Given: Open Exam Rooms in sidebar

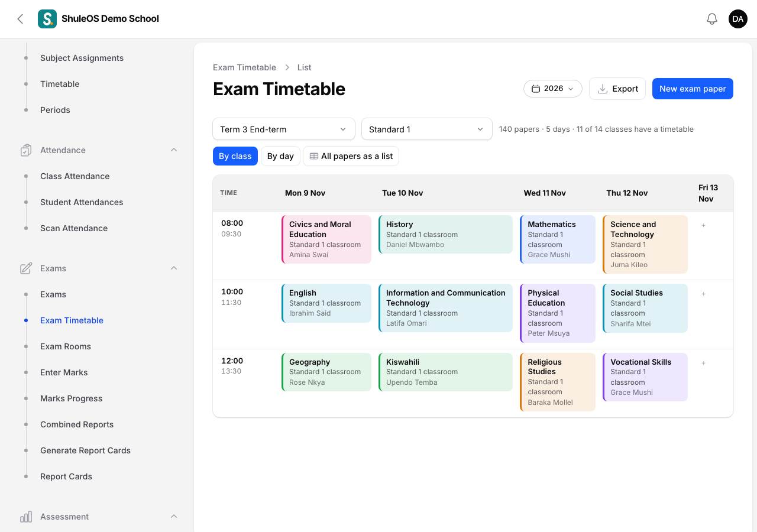Looking at the screenshot, I should pos(66,346).
